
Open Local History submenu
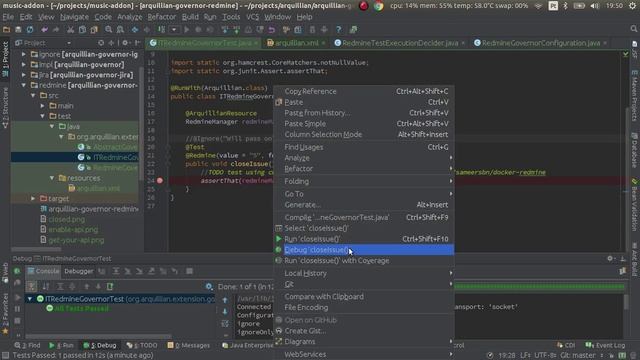364,273
